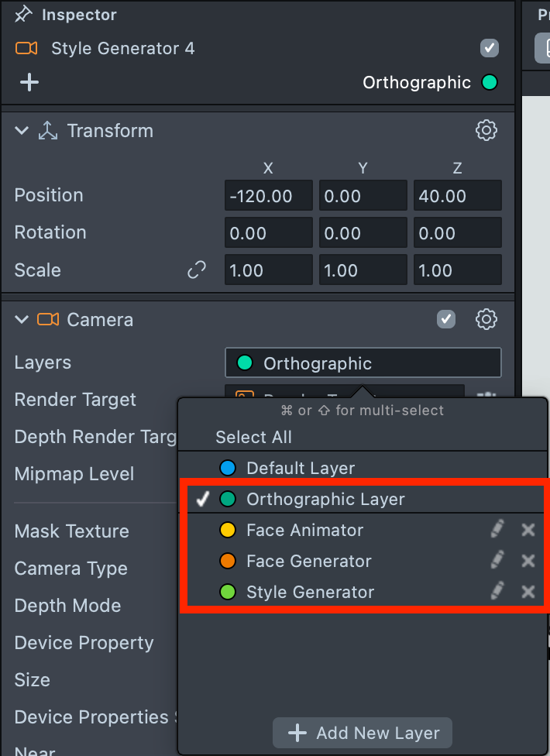The height and width of the screenshot is (756, 550).
Task: Open the Transform settings gear
Action: [x=486, y=130]
